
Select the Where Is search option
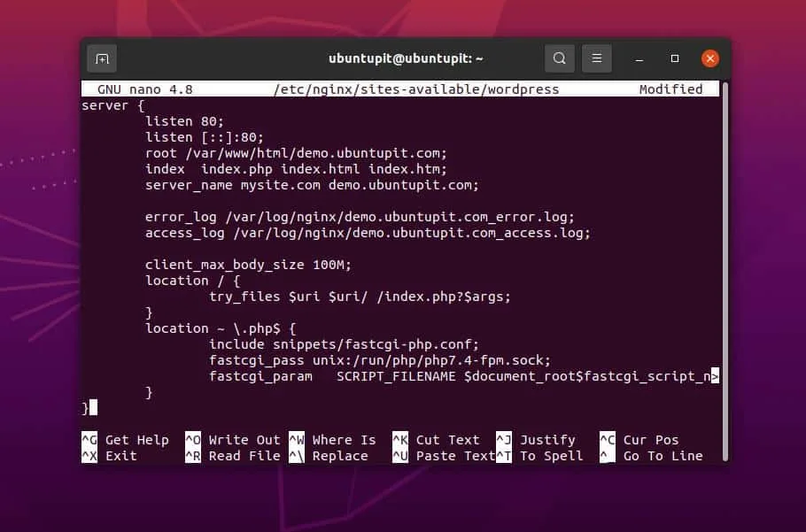pyautogui.click(x=344, y=440)
